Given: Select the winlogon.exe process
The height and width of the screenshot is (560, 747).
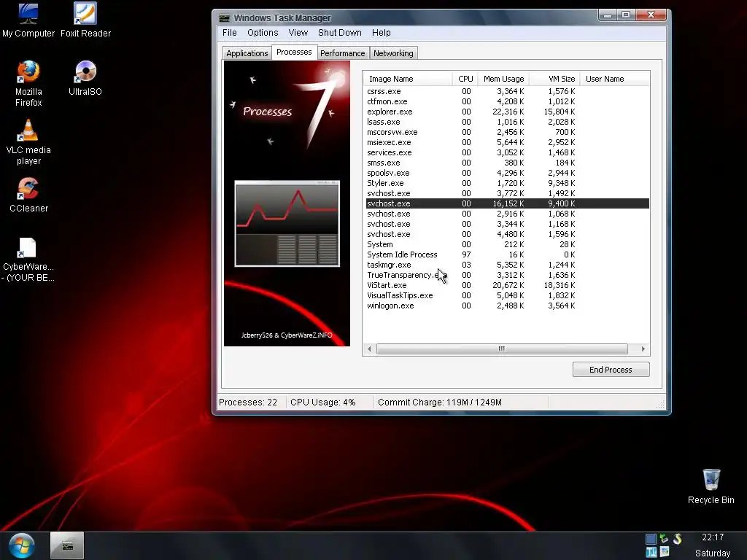Looking at the screenshot, I should pyautogui.click(x=508, y=306).
